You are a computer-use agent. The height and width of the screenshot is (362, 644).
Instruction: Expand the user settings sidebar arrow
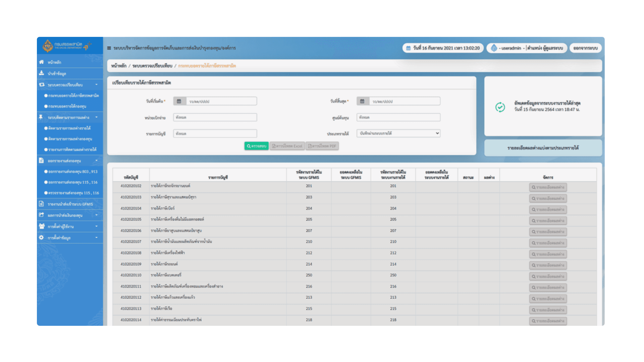tap(97, 227)
